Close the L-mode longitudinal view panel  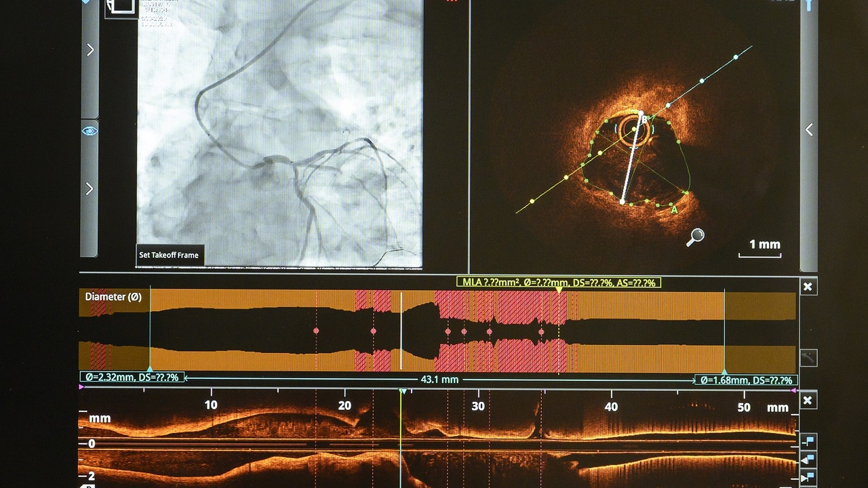808,401
